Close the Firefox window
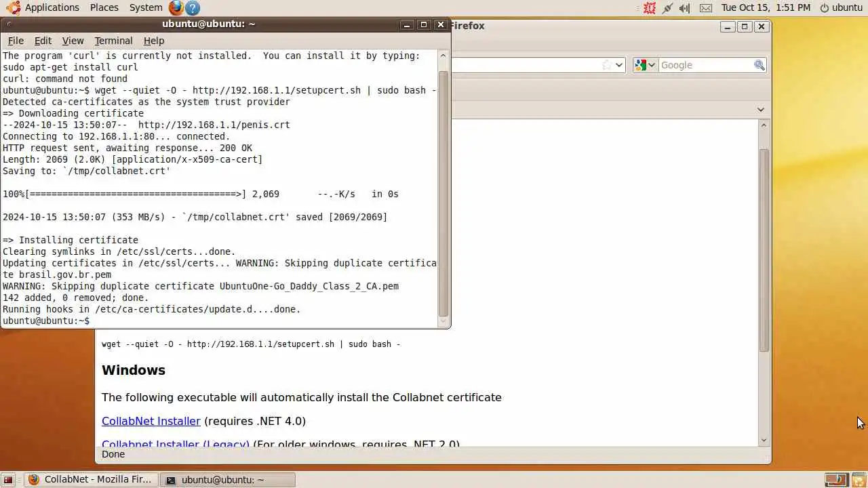Image resolution: width=868 pixels, height=488 pixels. pos(762,26)
